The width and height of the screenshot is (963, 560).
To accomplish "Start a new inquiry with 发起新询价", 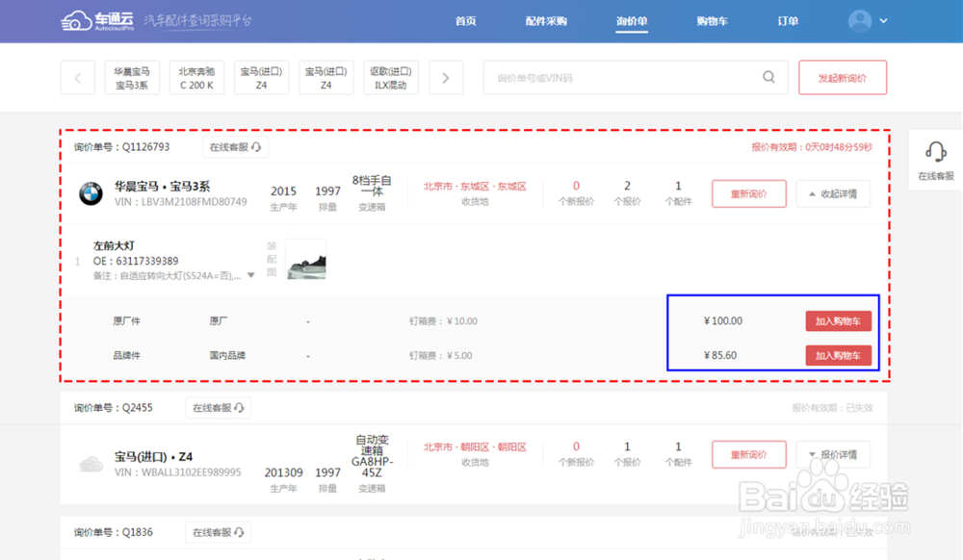I will pyautogui.click(x=843, y=78).
